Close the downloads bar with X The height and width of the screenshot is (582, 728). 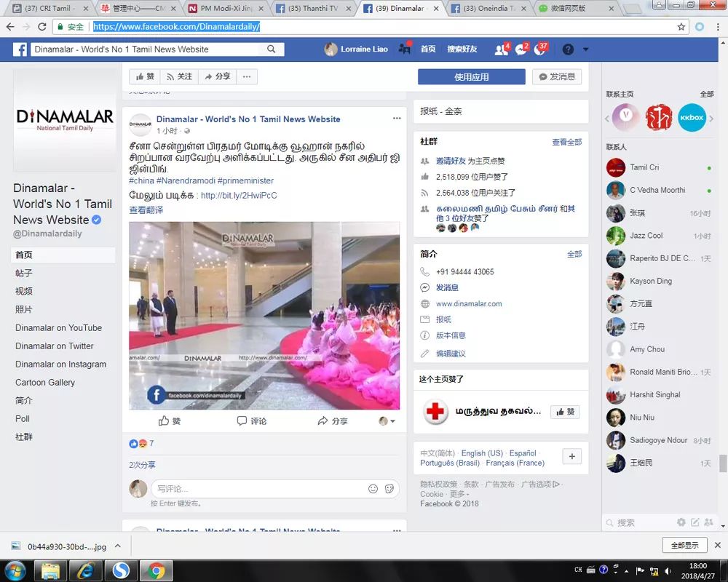718,546
